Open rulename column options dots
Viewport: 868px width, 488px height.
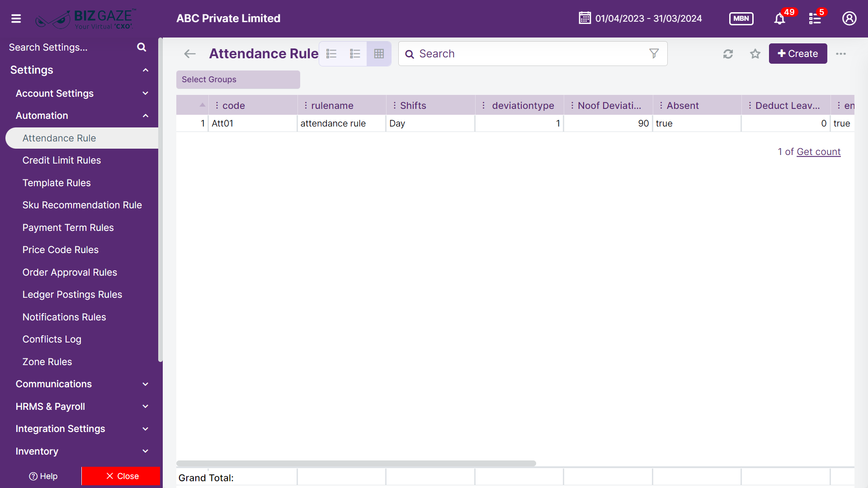306,105
